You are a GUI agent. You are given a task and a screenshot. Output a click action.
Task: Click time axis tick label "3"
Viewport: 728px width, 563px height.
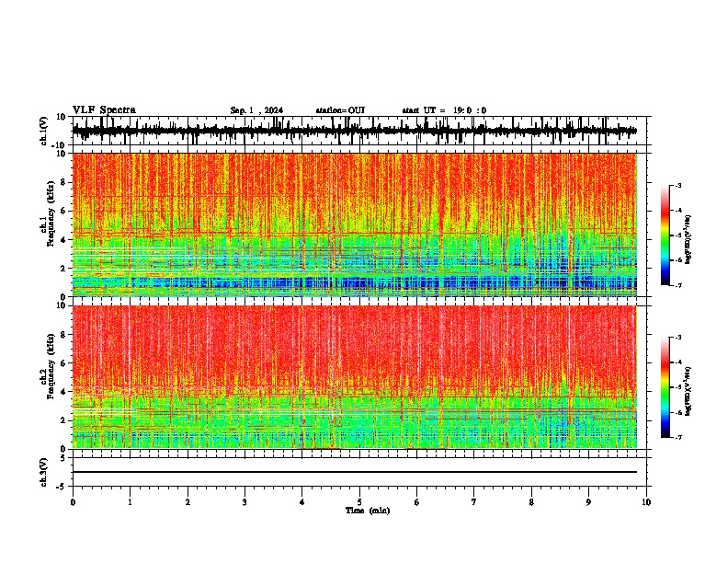245,502
